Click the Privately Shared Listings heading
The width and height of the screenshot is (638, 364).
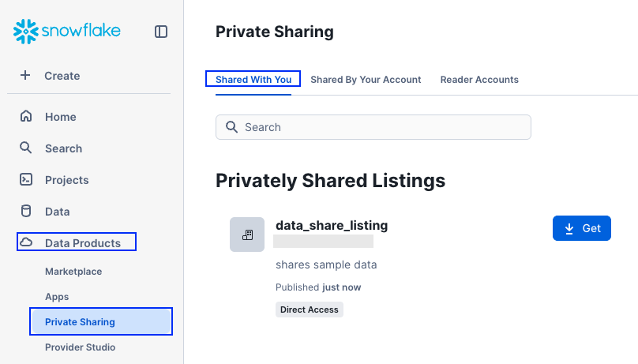pyautogui.click(x=330, y=181)
